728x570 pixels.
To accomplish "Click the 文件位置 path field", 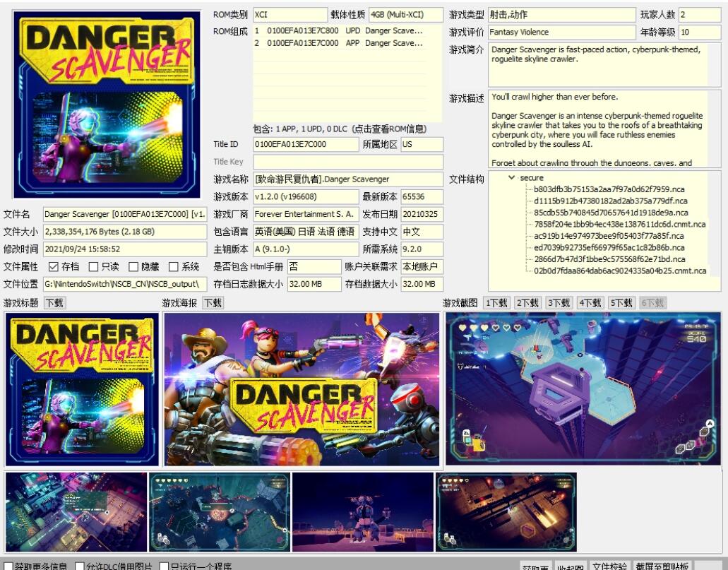I will pos(125,284).
